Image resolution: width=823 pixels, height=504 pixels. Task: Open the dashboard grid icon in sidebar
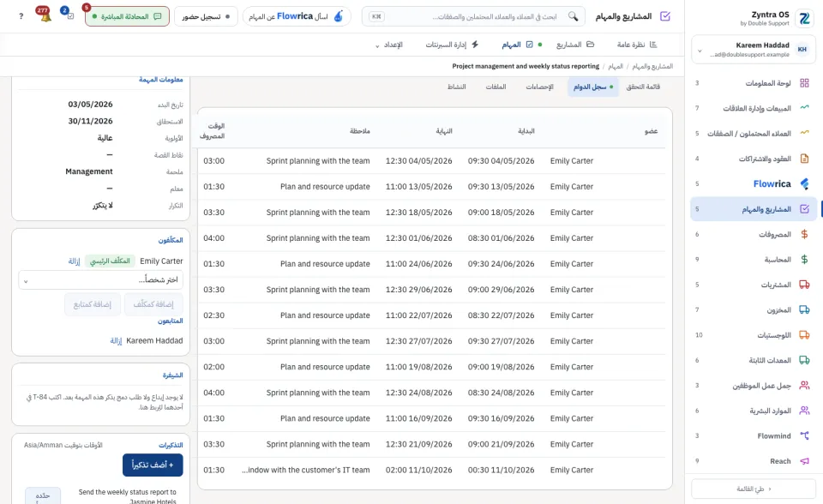pyautogui.click(x=804, y=83)
